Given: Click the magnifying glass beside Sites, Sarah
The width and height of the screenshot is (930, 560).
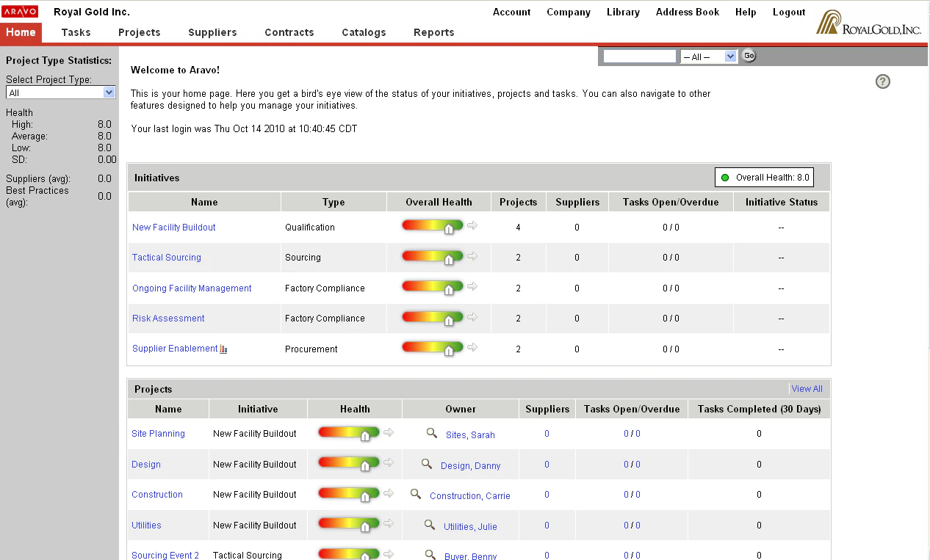Looking at the screenshot, I should click(x=432, y=433).
